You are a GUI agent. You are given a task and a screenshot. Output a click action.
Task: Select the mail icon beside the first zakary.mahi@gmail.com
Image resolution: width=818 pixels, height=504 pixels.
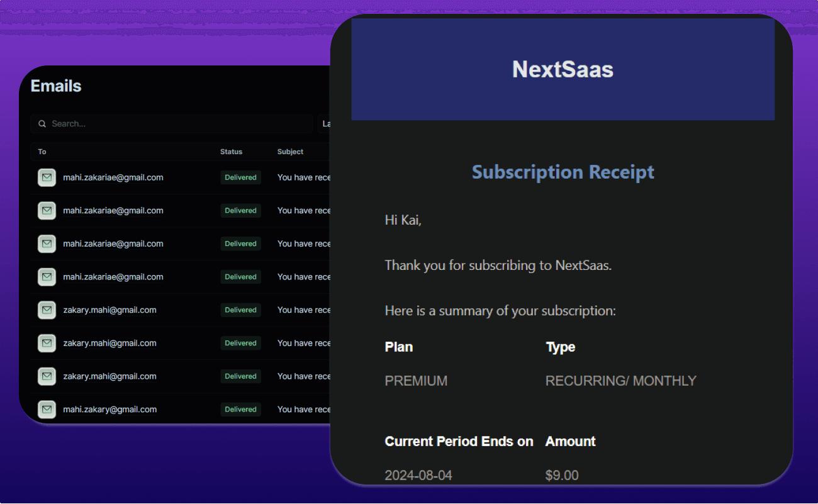point(47,310)
